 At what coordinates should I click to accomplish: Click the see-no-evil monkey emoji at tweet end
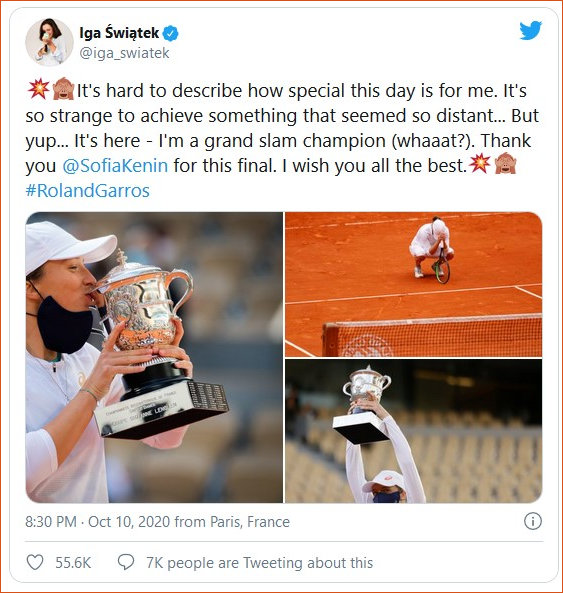pos(506,164)
